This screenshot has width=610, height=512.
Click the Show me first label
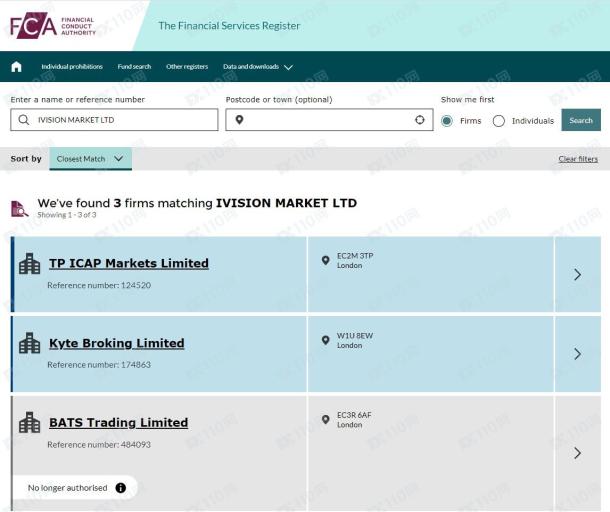tap(468, 100)
